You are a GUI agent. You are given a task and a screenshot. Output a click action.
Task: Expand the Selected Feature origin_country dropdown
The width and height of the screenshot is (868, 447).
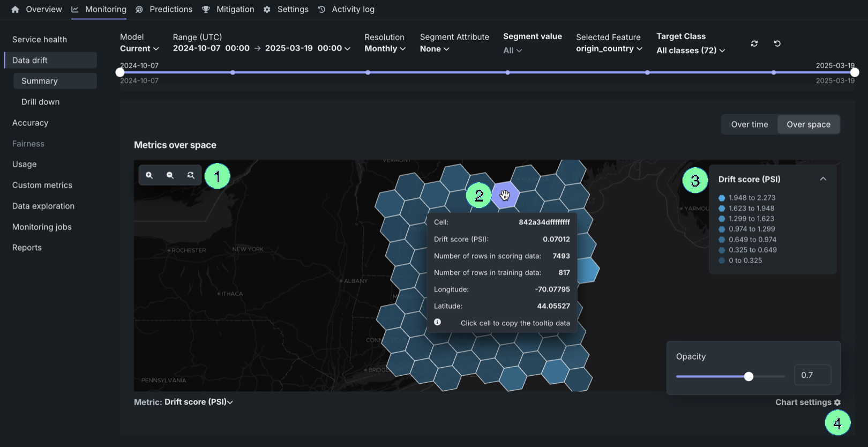(x=609, y=49)
